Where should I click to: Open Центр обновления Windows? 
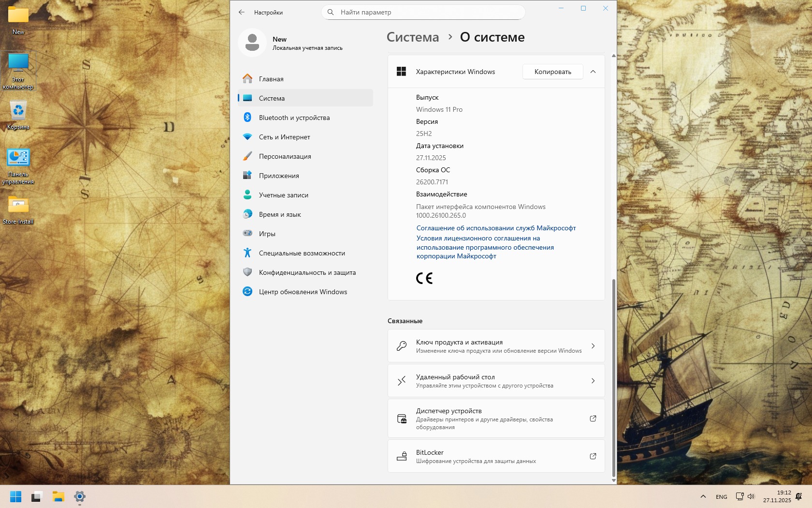point(303,292)
